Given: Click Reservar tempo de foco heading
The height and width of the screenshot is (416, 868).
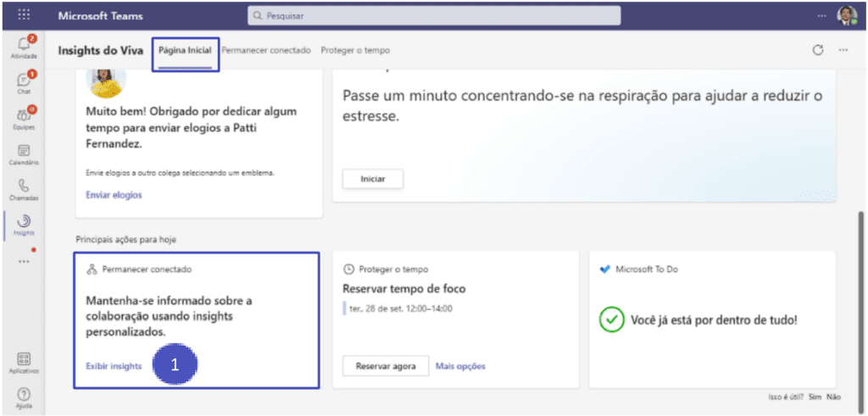Looking at the screenshot, I should (x=404, y=288).
